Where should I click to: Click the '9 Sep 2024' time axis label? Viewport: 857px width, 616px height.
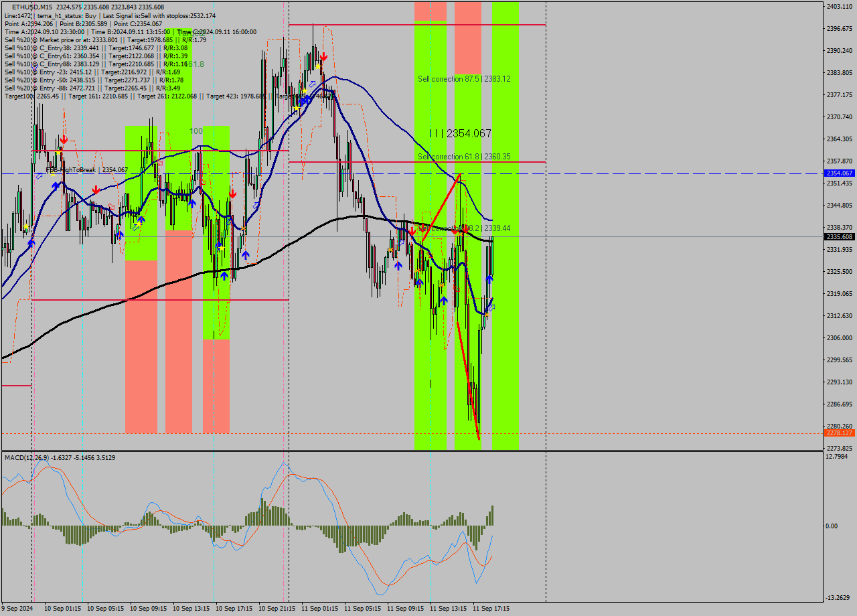point(17,609)
